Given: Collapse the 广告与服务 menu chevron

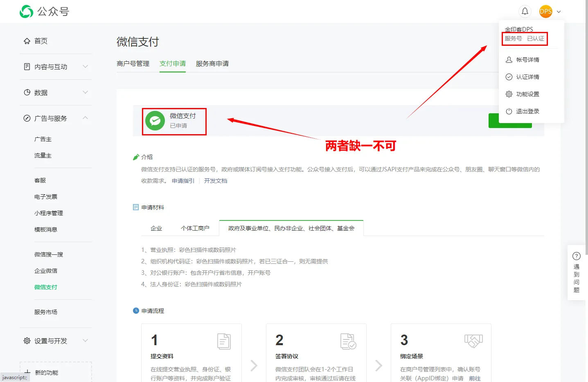Looking at the screenshot, I should tap(85, 118).
